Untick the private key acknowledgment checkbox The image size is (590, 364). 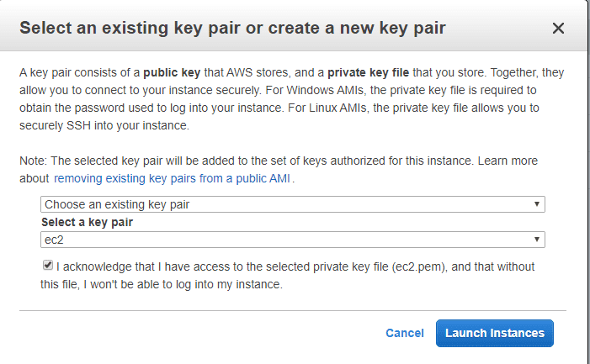47,266
